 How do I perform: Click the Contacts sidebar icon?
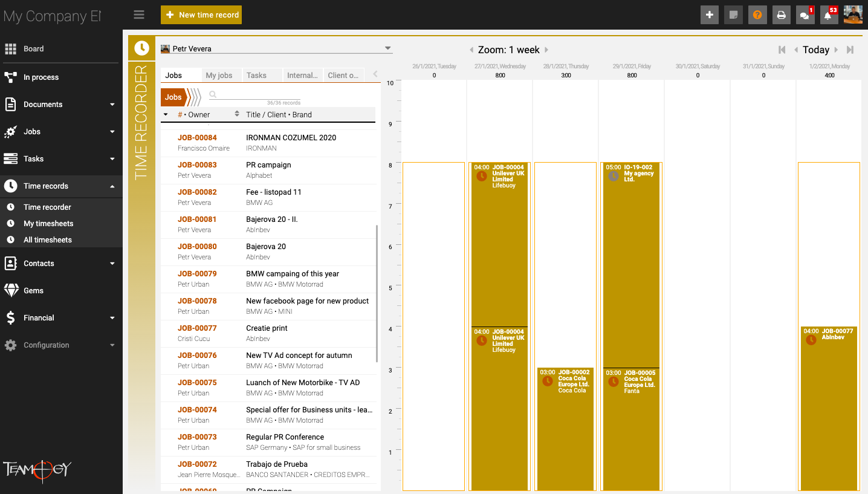pyautogui.click(x=10, y=264)
